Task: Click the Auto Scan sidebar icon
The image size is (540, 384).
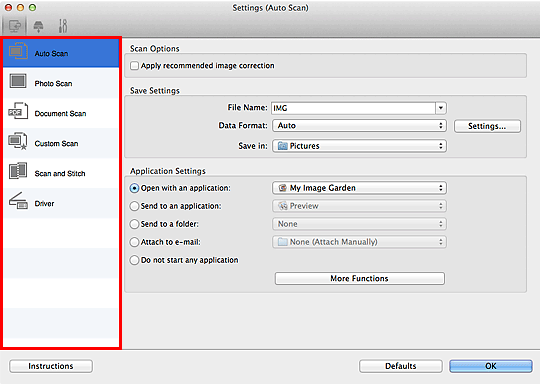Action: click(18, 52)
